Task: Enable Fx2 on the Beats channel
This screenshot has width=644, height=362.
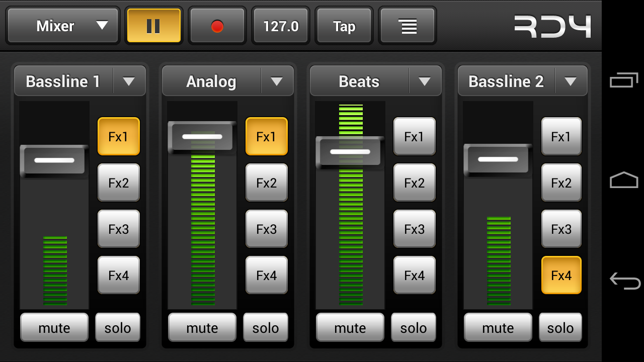Action: click(x=414, y=183)
